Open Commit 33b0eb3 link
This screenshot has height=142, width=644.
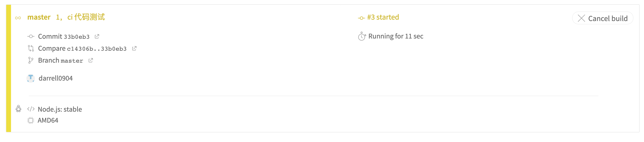coord(63,36)
